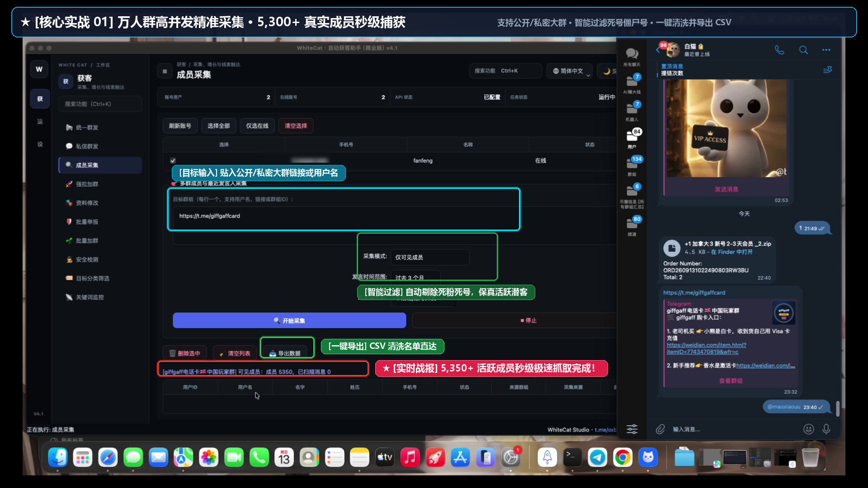Click the 清空选择 button
The width and height of the screenshot is (868, 488).
[296, 126]
